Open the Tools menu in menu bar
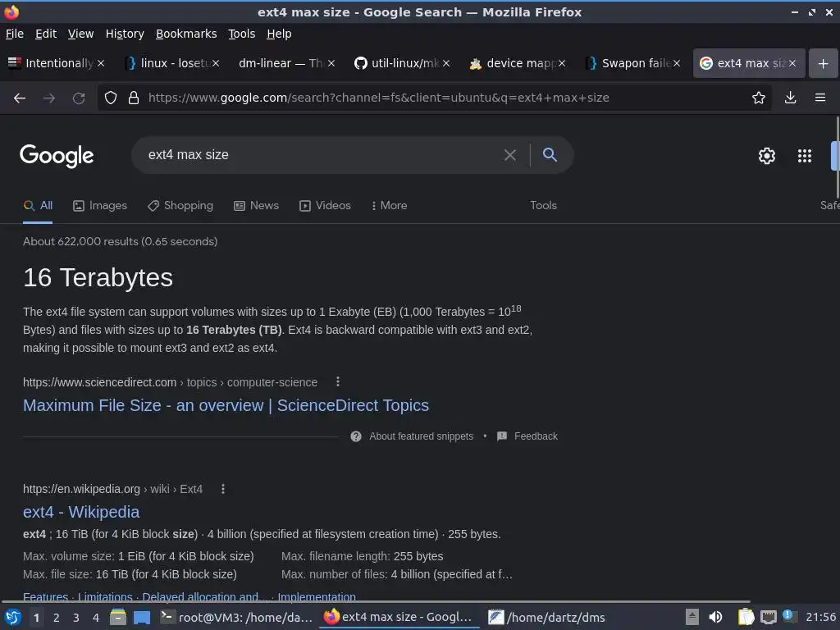 pyautogui.click(x=242, y=34)
